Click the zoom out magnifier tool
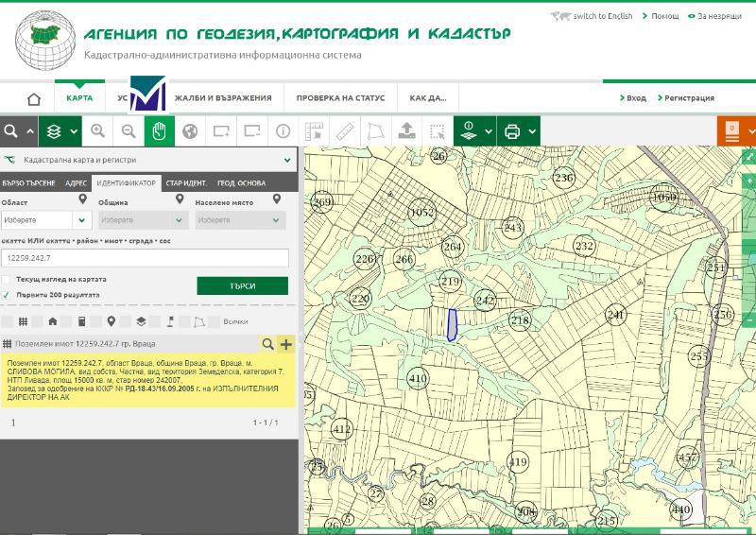756x535 pixels. (x=129, y=131)
